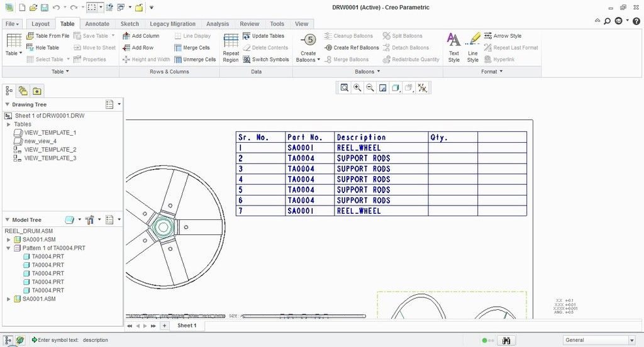This screenshot has width=644, height=347.
Task: Select VIEW_TEMPLATE_1 in Drawing Tree
Action: click(45, 133)
